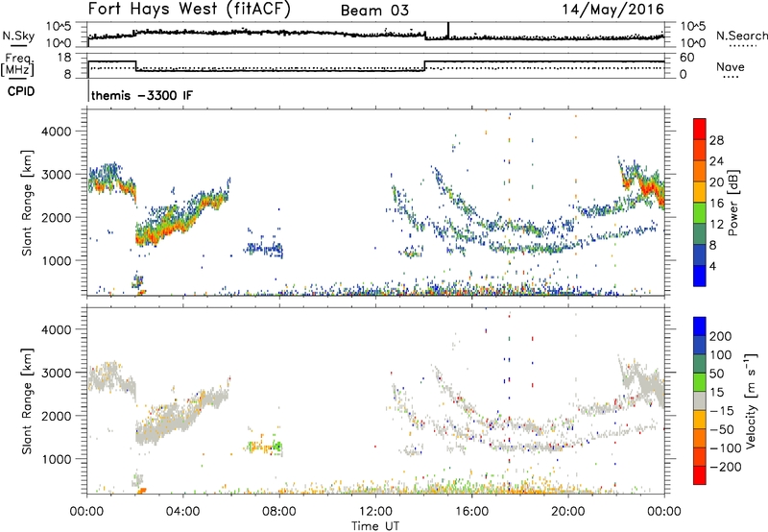
Task: Select the "themis -3300 IF" CPID text
Action: [142, 95]
